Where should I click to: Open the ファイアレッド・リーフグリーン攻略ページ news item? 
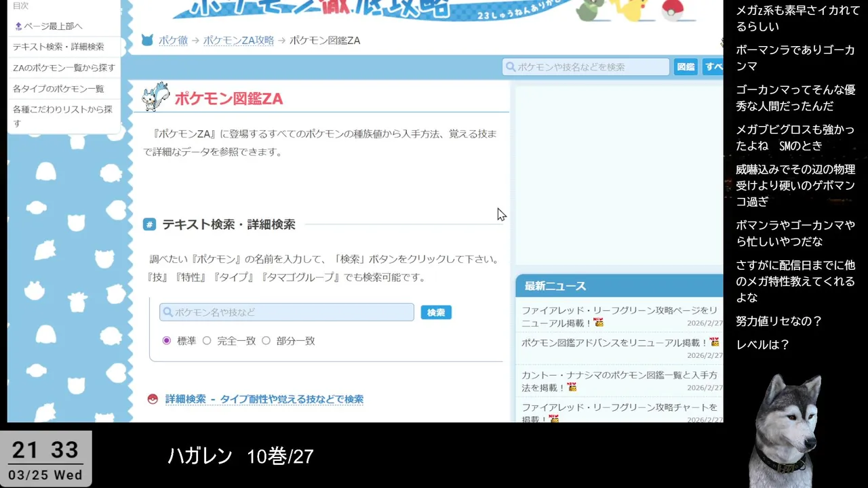(x=619, y=316)
